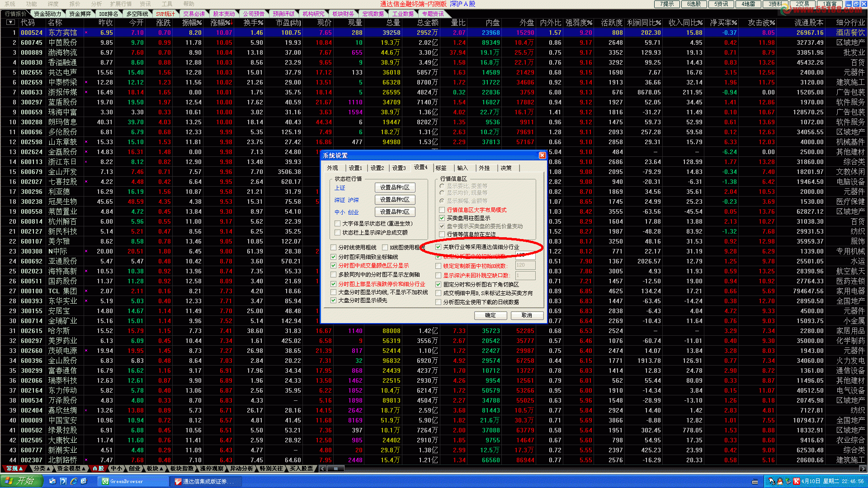Open the 设置3 tab
The image size is (868, 488).
(x=399, y=168)
